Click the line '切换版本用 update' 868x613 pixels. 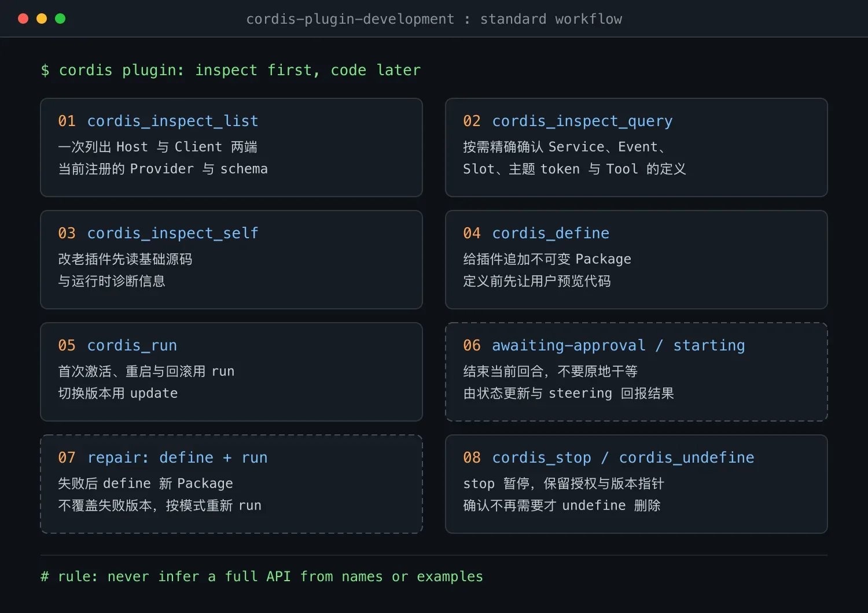point(118,393)
